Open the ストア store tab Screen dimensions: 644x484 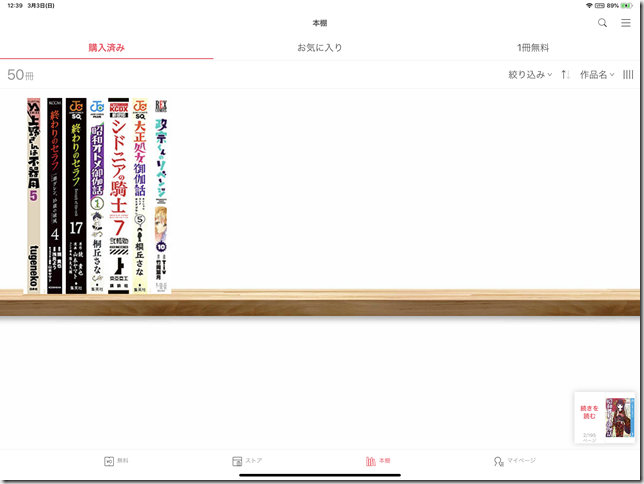tap(247, 461)
